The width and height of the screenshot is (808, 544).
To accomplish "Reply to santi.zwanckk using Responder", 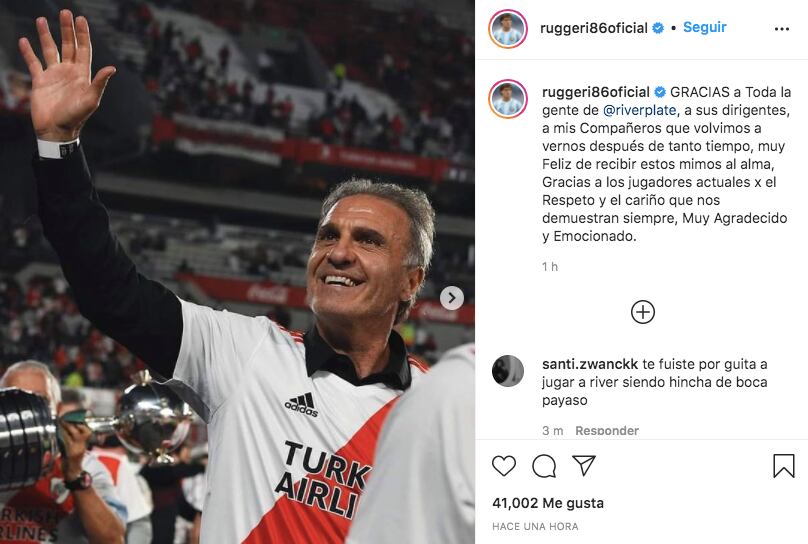I will click(607, 431).
